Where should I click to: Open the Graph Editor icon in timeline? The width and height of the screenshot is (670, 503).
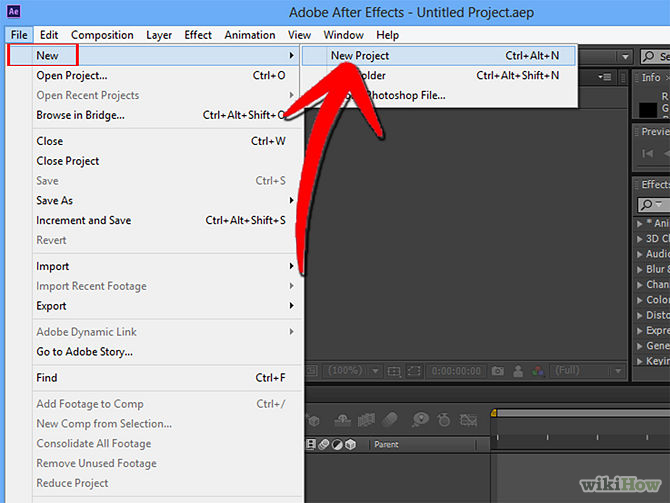click(x=468, y=421)
